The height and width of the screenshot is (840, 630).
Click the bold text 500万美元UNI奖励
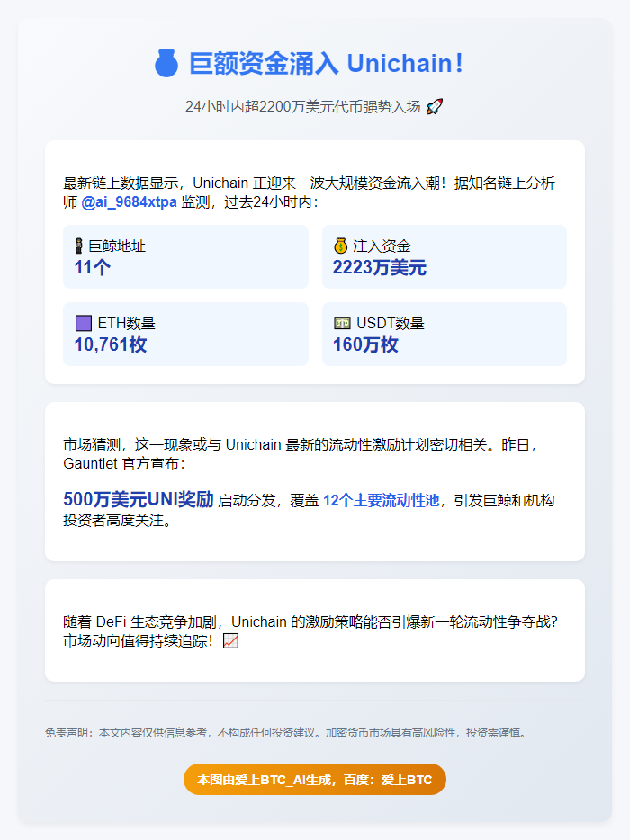(x=139, y=499)
